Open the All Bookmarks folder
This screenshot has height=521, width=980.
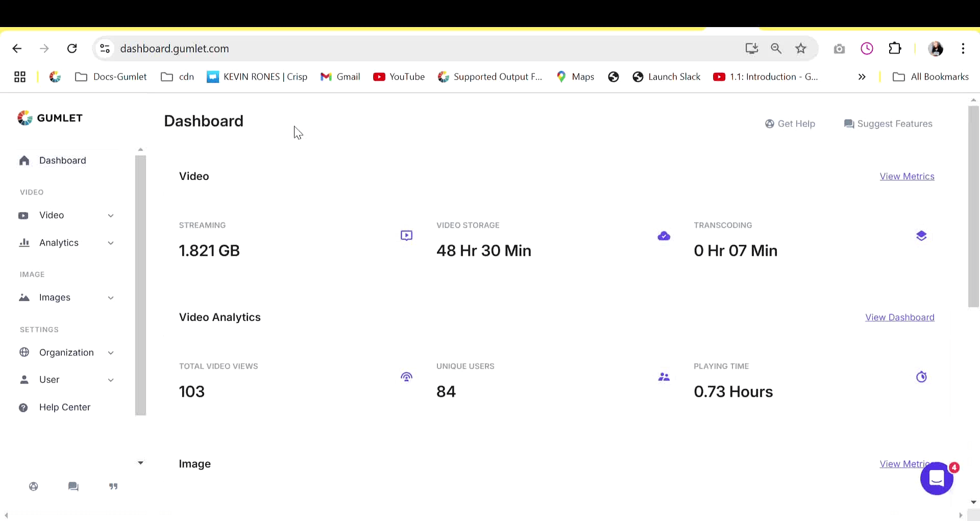(930, 77)
